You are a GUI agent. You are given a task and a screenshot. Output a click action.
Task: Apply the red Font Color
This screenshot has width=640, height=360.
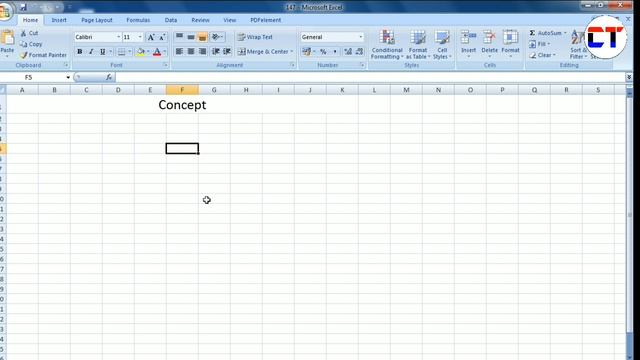click(157, 52)
